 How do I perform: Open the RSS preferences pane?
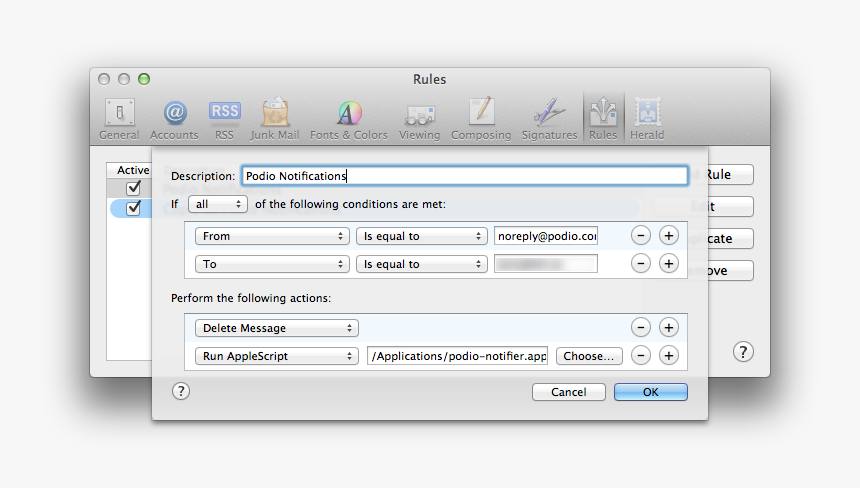[x=224, y=119]
